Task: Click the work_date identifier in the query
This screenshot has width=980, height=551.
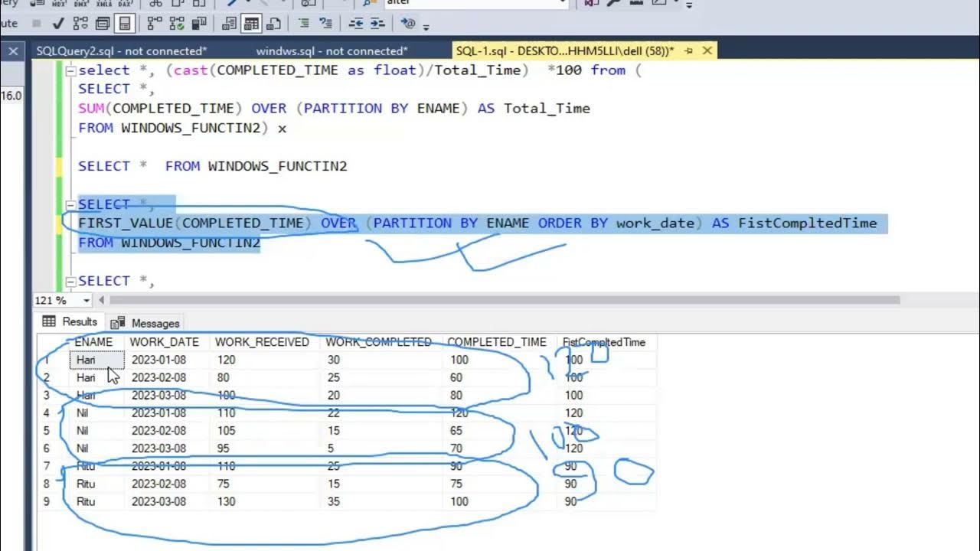Action: tap(655, 223)
